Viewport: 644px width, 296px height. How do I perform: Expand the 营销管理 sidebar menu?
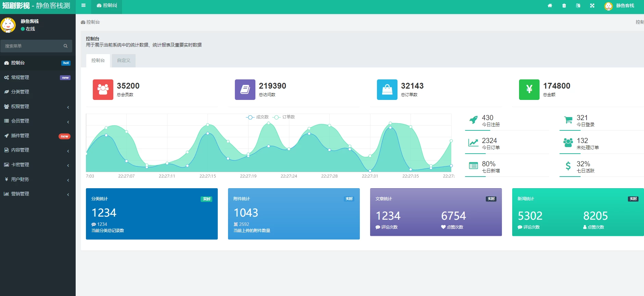37,194
